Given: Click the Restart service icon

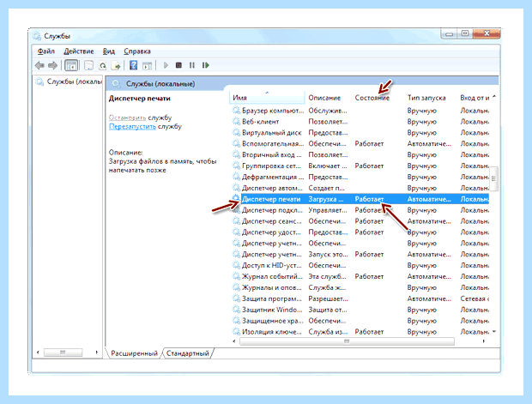Looking at the screenshot, I should click(x=205, y=65).
